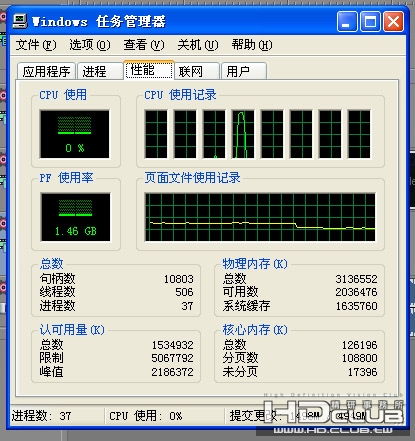The image size is (415, 441).
Task: Open the 选项(O) menu
Action: point(90,45)
